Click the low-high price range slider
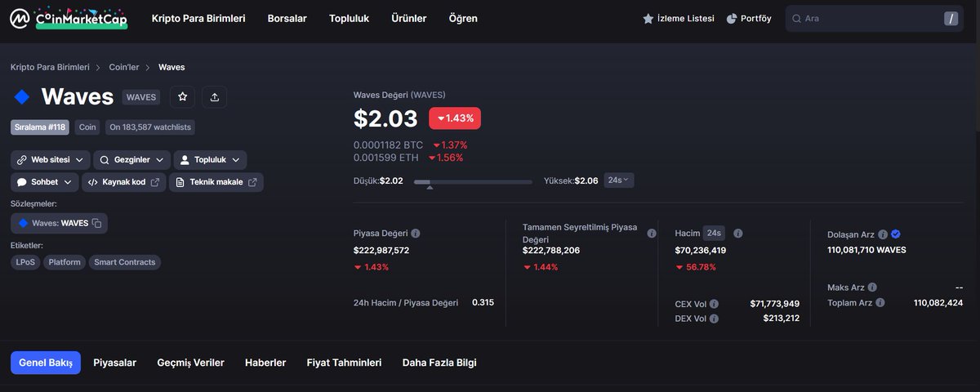Image resolution: width=980 pixels, height=392 pixels. click(x=473, y=182)
